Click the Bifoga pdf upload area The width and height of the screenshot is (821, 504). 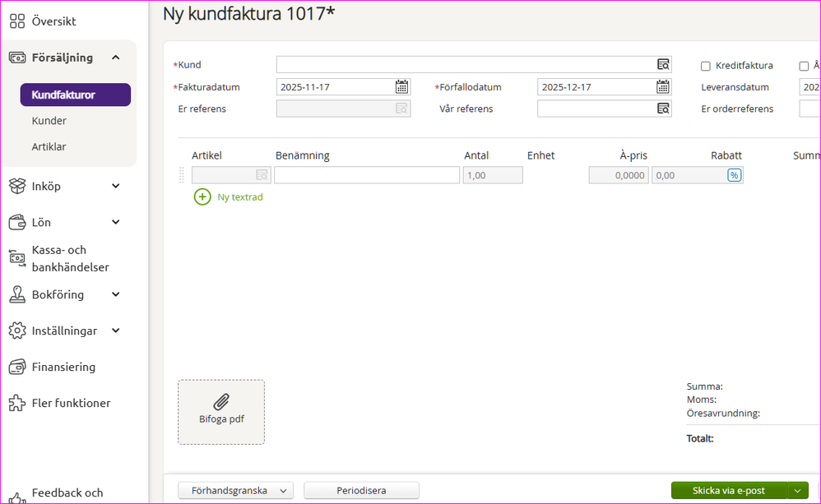tap(221, 413)
